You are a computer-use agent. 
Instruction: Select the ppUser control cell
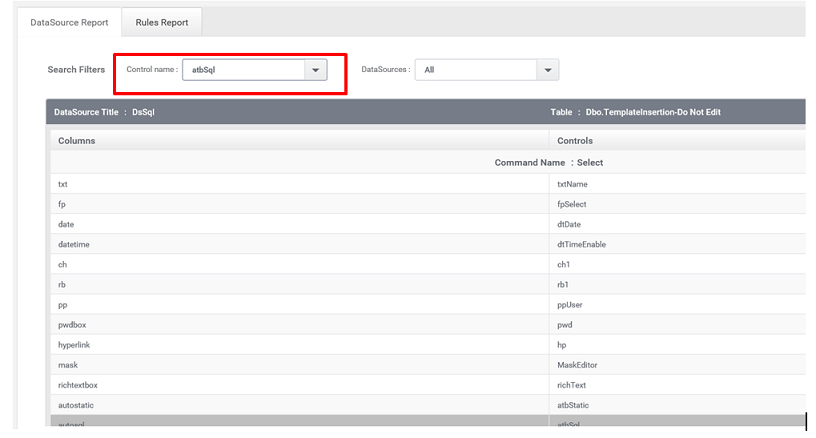click(678, 304)
